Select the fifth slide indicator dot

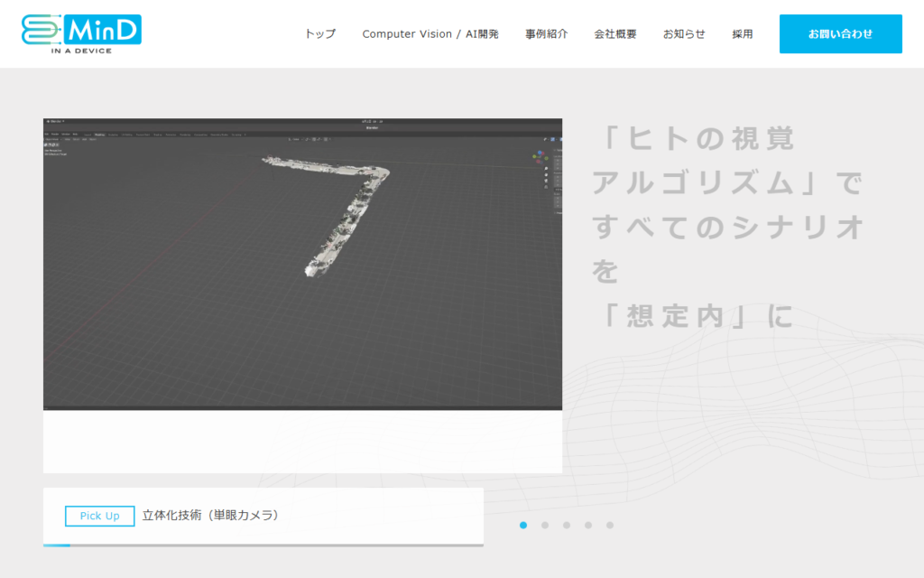(x=610, y=525)
